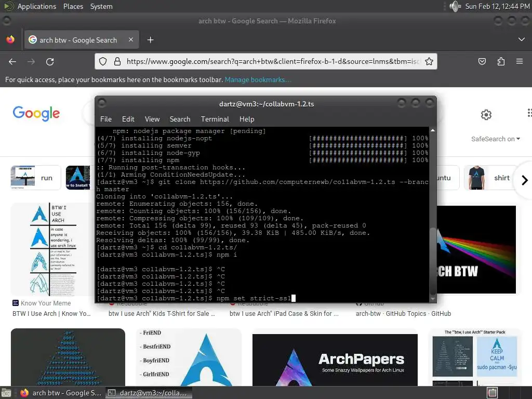Click the MATE logo on Applications menu
This screenshot has width=532, height=399.
[9, 6]
